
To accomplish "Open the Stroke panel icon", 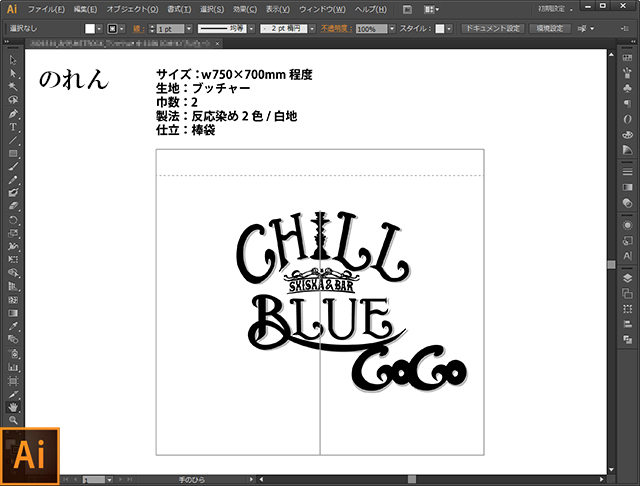I will click(x=627, y=186).
